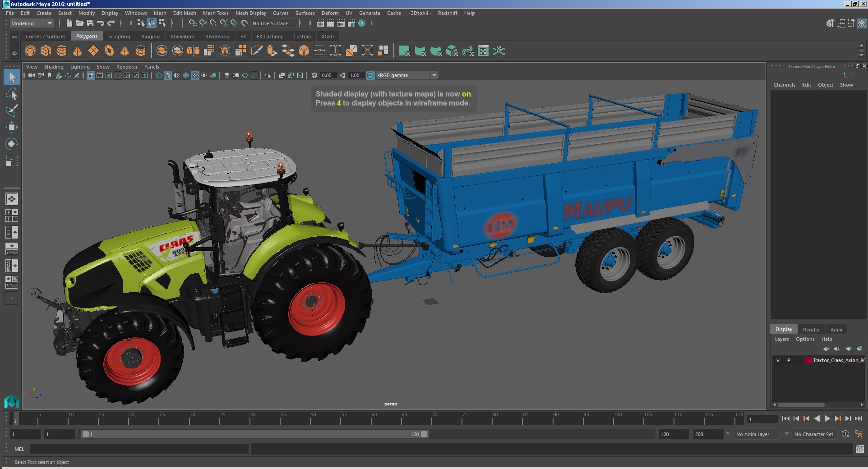Open the Mesh Tools menu
Image resolution: width=868 pixels, height=469 pixels.
(216, 13)
